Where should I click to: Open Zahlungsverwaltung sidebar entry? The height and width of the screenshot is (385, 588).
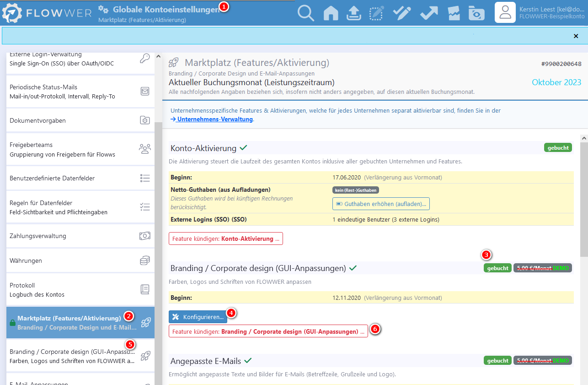[x=80, y=236]
